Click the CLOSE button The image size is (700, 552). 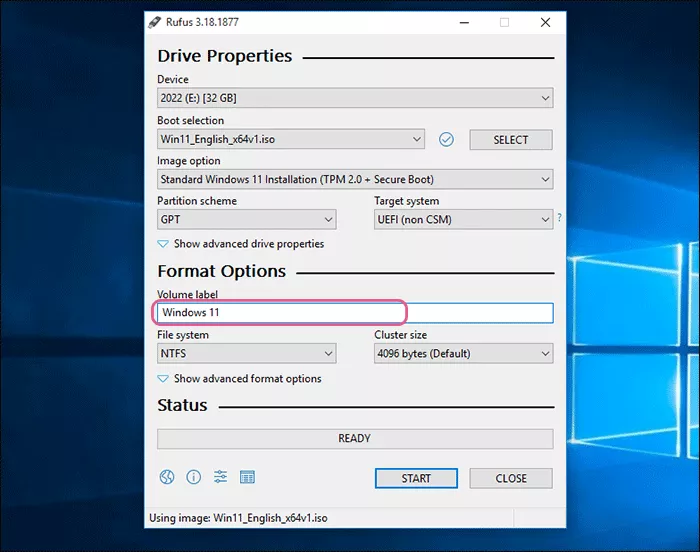[x=511, y=478]
